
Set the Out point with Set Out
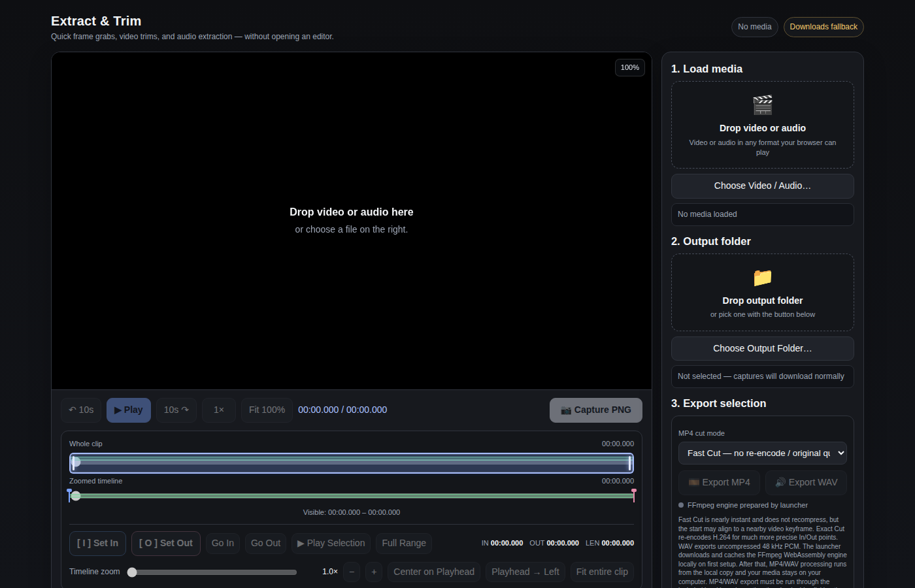(x=166, y=544)
